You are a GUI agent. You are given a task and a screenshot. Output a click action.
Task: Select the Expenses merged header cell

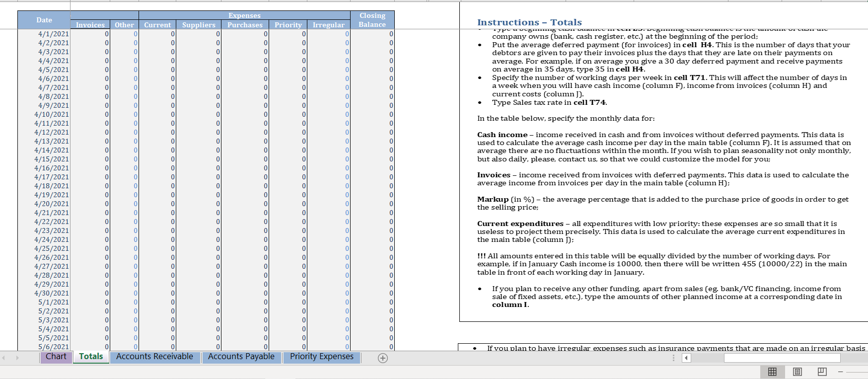pos(244,15)
